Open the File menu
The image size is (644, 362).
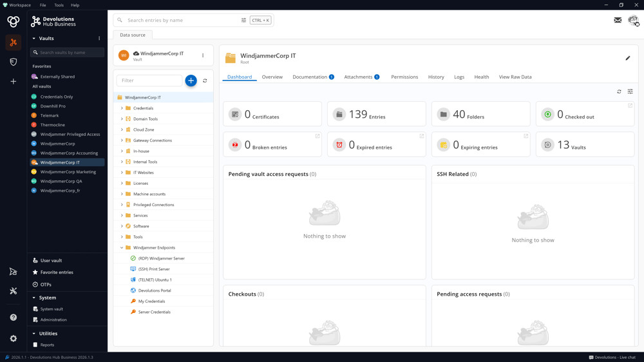coord(43,5)
